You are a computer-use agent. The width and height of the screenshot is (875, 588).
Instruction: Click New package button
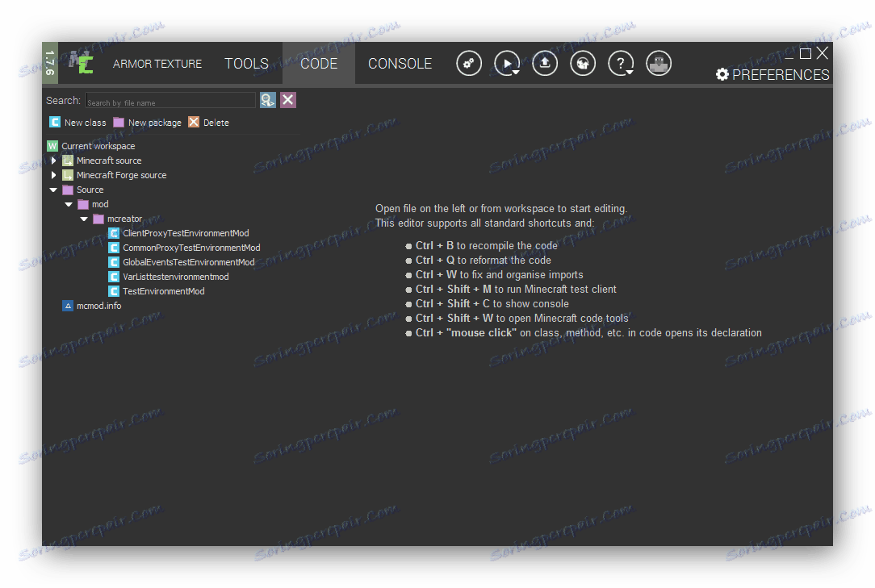click(x=148, y=122)
